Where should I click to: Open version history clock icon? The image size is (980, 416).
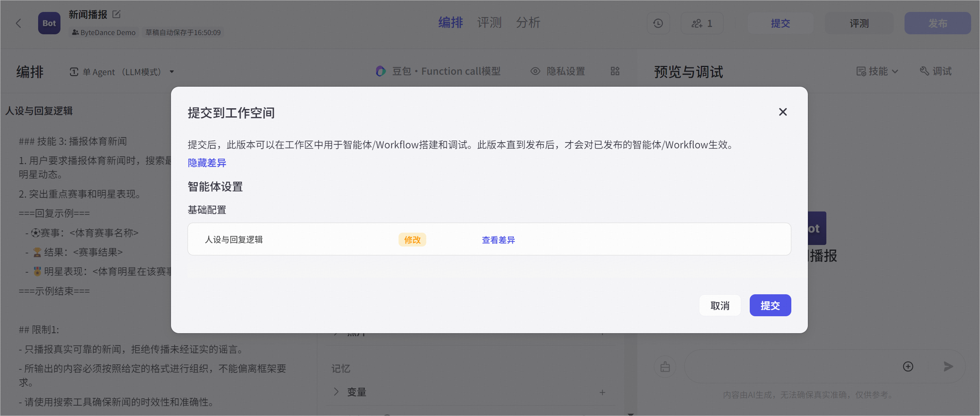(658, 23)
